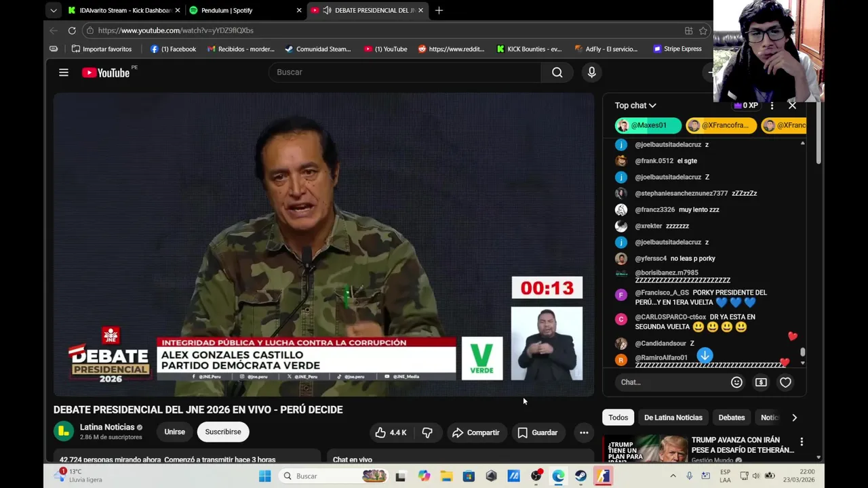Select the De Latina Noticias chip
This screenshot has height=488, width=868.
673,418
